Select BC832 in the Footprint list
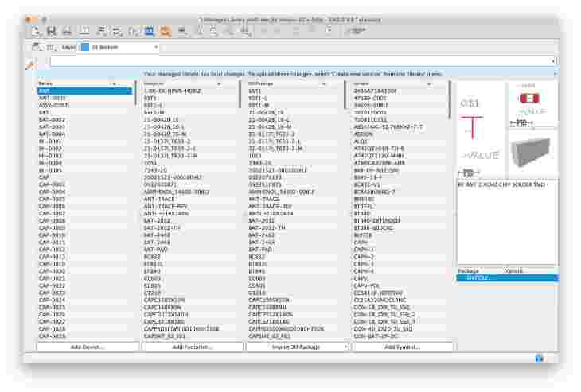The width and height of the screenshot is (581, 392). click(152, 257)
